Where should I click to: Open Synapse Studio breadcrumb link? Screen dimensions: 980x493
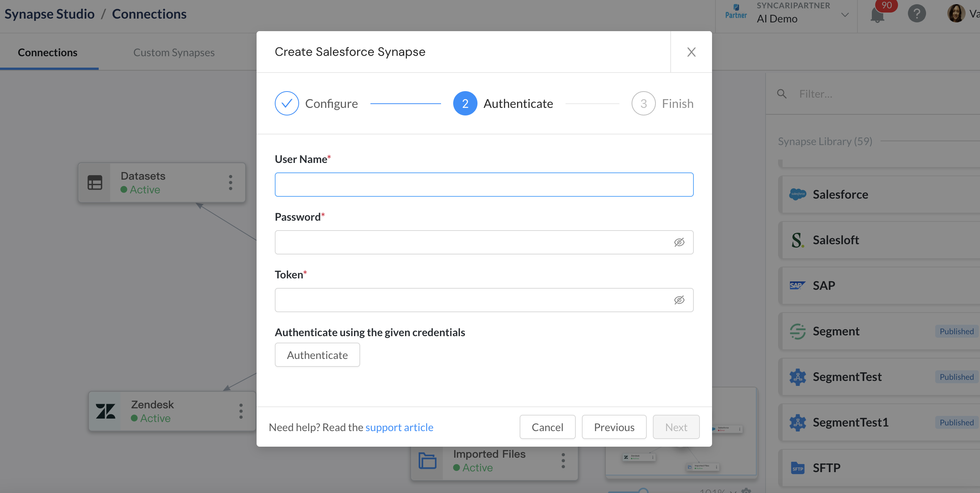pos(49,14)
